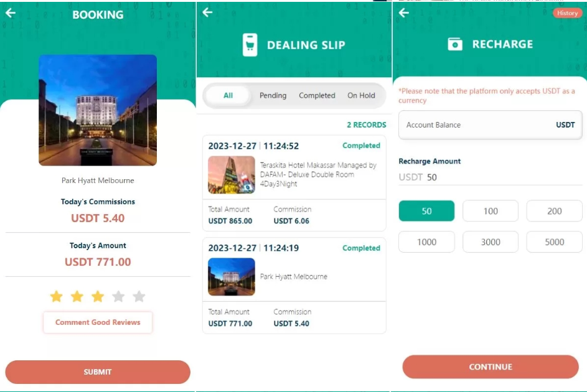The image size is (587, 392).
Task: Select the 50 recharge amount option
Action: (426, 211)
